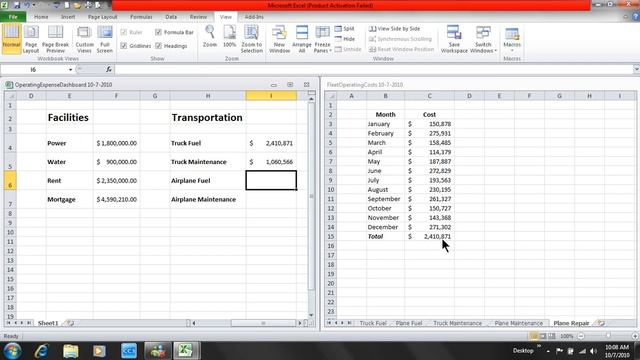Switch to the Page Layout tab

click(x=102, y=17)
